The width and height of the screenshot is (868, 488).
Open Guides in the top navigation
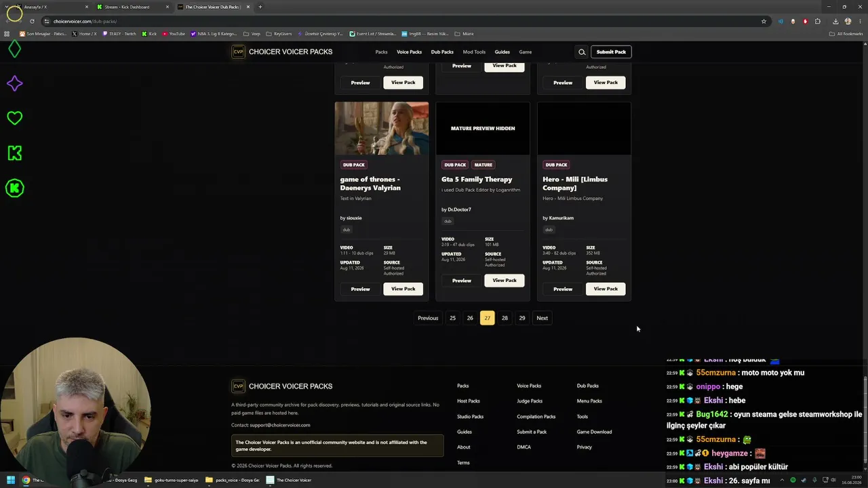tap(502, 52)
